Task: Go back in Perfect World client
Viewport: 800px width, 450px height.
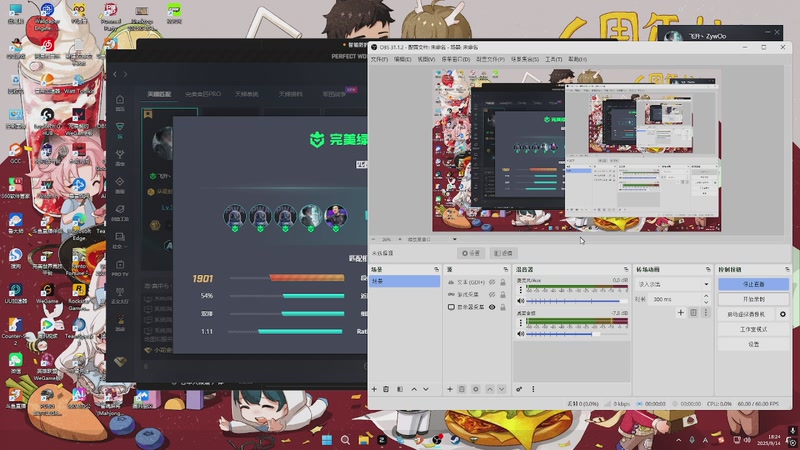Action: pyautogui.click(x=115, y=74)
